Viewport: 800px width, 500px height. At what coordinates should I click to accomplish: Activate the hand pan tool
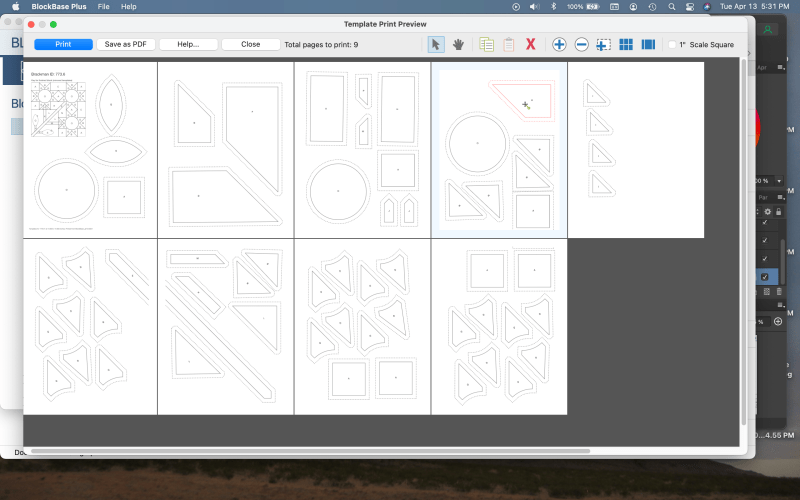point(458,45)
